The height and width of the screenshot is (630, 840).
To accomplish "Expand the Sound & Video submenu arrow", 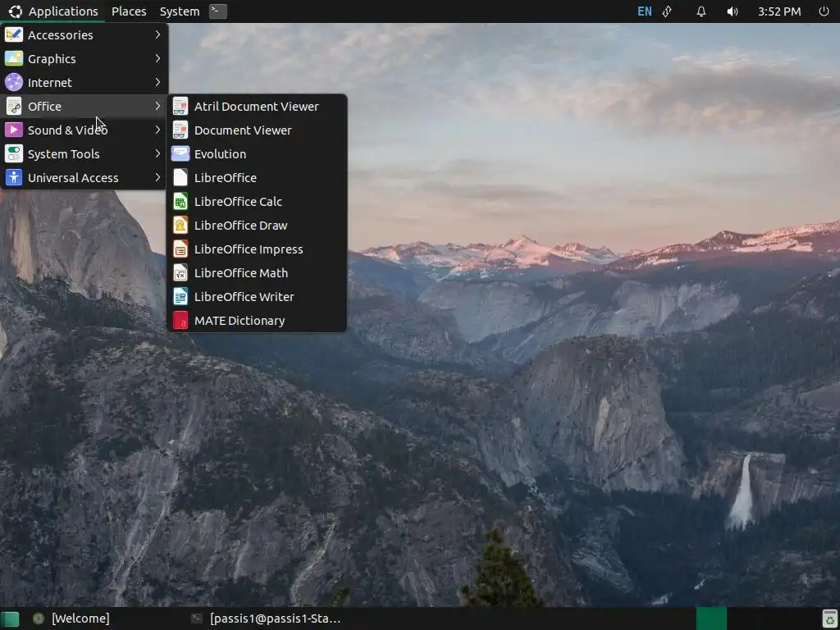I will click(x=157, y=130).
